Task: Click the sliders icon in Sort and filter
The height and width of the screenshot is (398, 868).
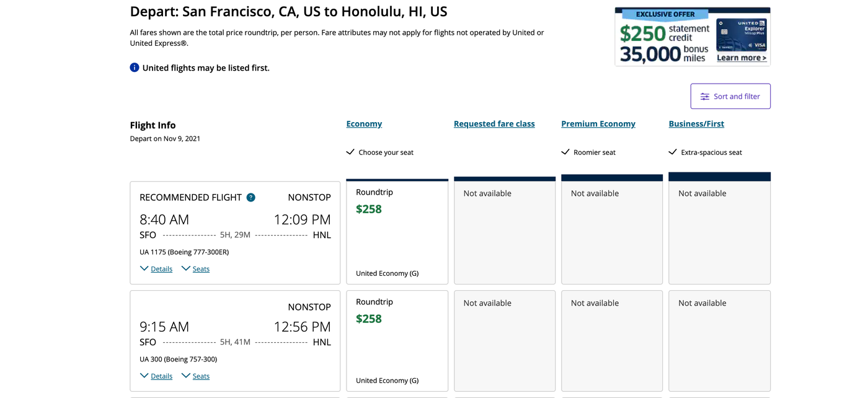Action: click(x=705, y=97)
